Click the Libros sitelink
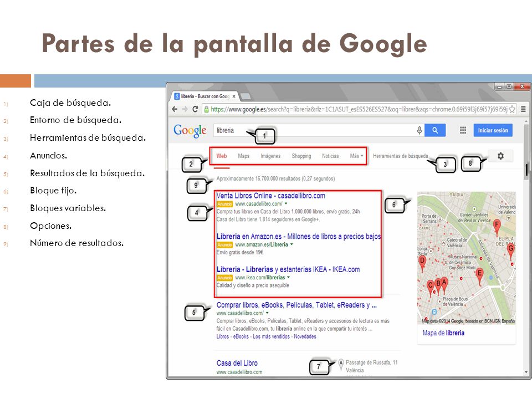532x399 pixels. 223,336
